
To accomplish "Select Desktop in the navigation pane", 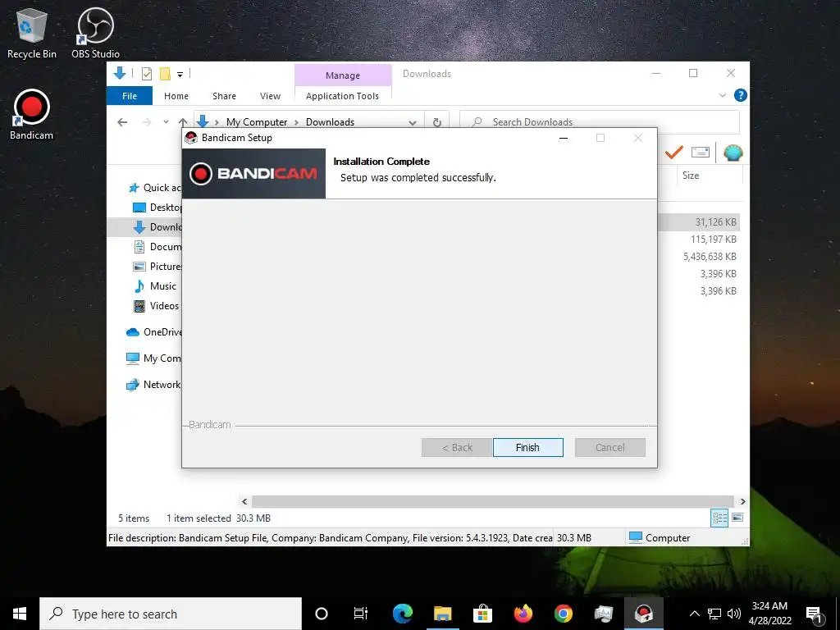I will pyautogui.click(x=157, y=208).
